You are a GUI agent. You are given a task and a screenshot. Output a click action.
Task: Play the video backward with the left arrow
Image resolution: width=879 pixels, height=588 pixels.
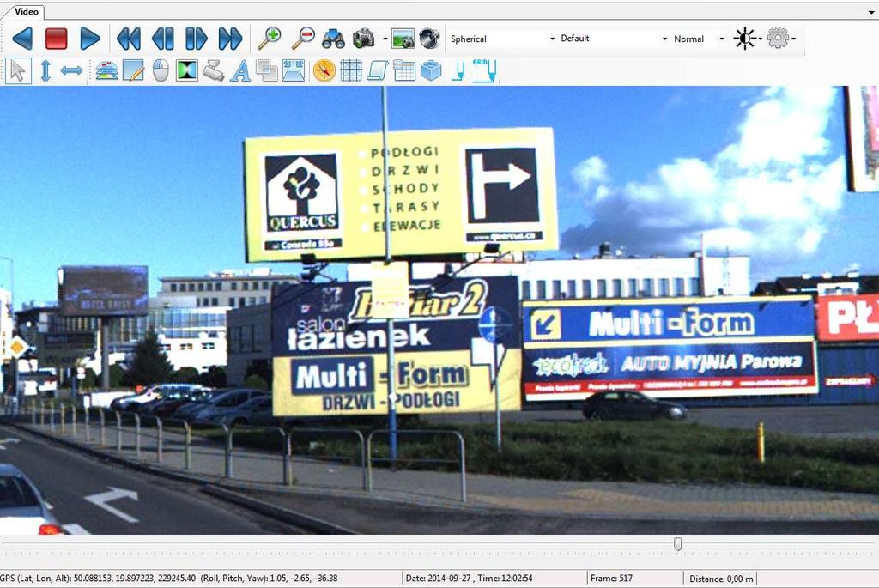[x=23, y=39]
